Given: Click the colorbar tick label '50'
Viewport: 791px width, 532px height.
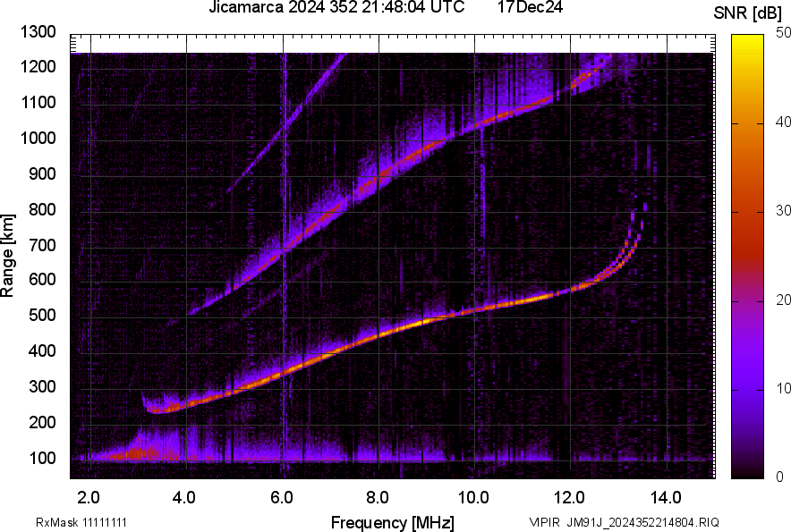Looking at the screenshot, I should [783, 33].
